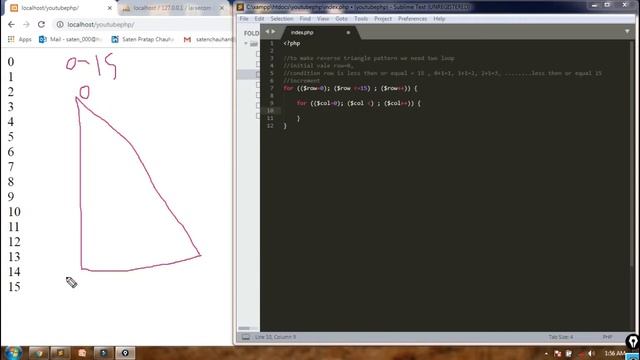Open Sublime Text from the taskbar

60,353
